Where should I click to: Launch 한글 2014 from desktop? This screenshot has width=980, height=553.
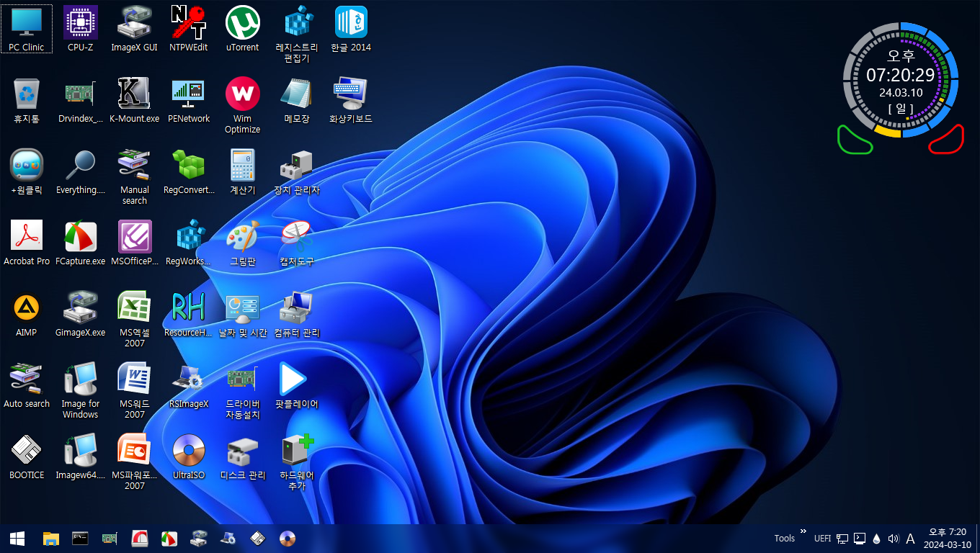tap(351, 30)
